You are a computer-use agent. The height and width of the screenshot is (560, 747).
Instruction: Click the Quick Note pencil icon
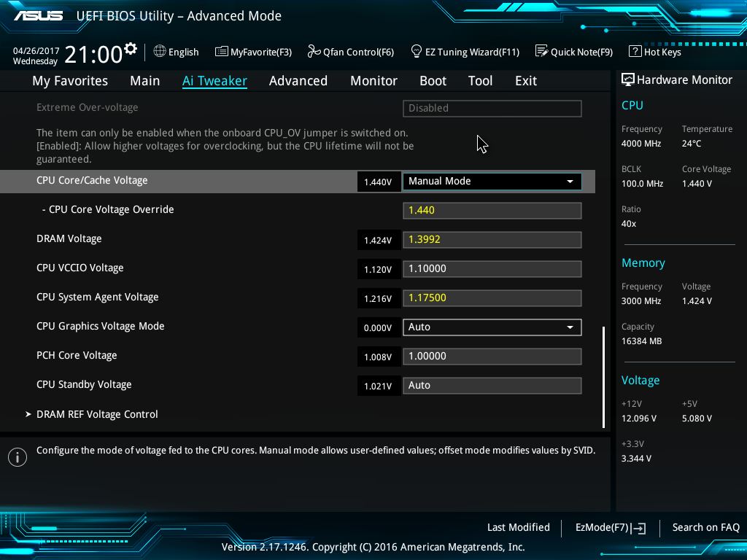[x=541, y=51]
